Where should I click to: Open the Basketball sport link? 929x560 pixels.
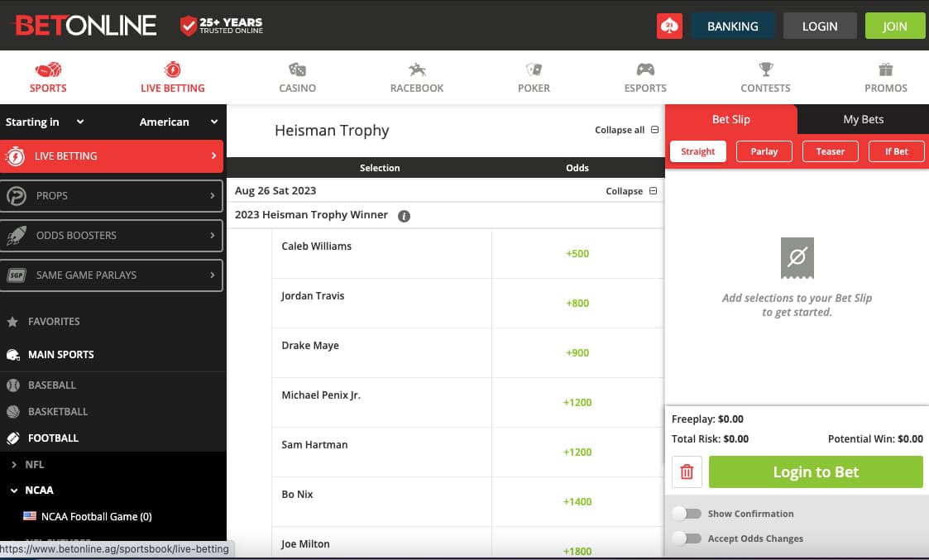(58, 411)
